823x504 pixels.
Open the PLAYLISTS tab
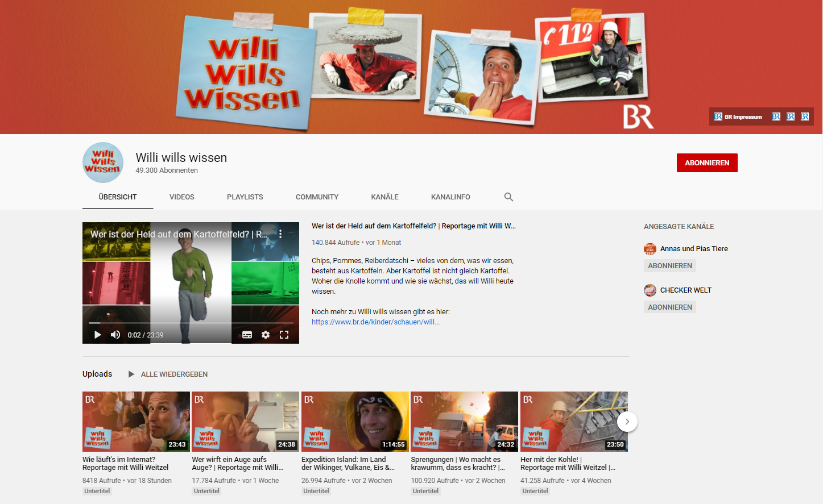click(x=245, y=197)
